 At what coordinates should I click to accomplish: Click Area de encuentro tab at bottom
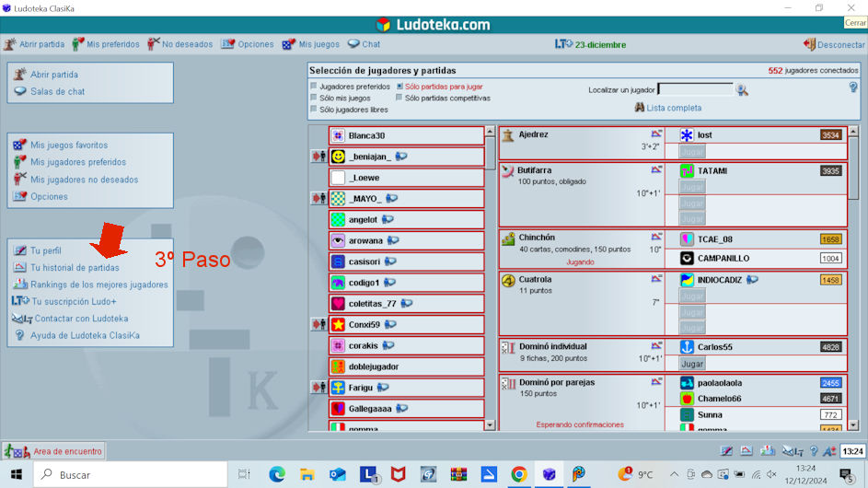pos(53,451)
